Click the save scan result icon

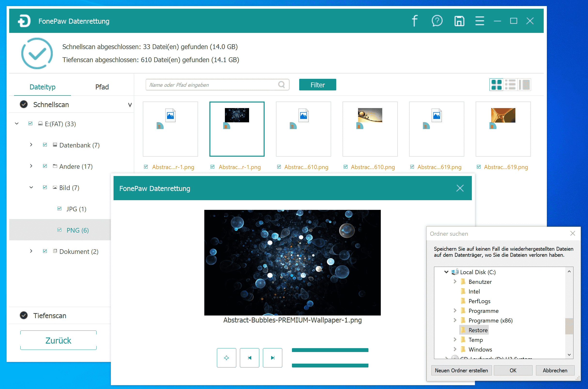pyautogui.click(x=459, y=21)
